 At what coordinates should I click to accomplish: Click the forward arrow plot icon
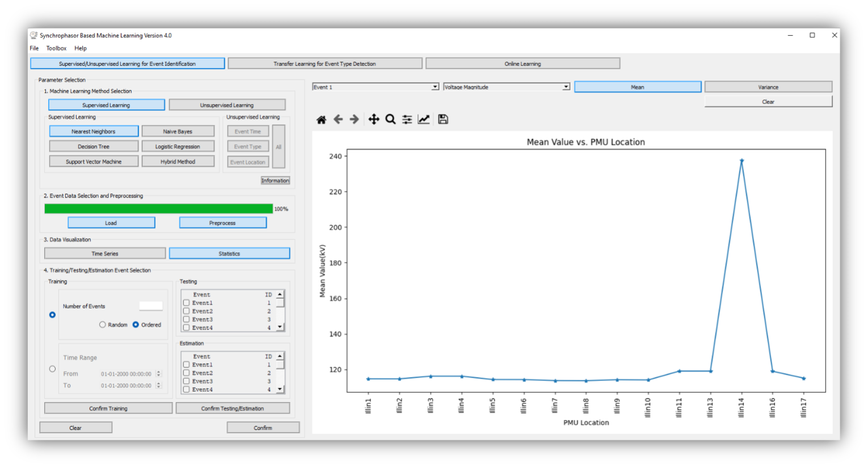[355, 119]
